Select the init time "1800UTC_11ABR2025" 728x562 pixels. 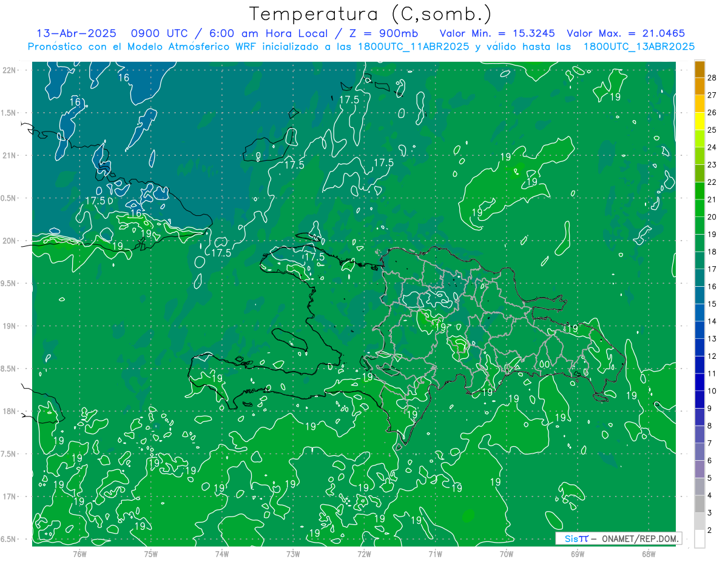[413, 47]
